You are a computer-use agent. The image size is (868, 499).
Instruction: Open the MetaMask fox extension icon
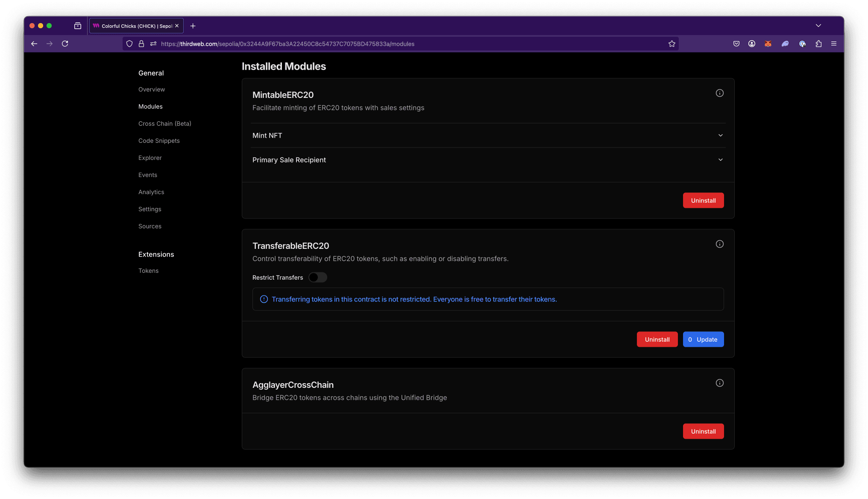coord(768,44)
